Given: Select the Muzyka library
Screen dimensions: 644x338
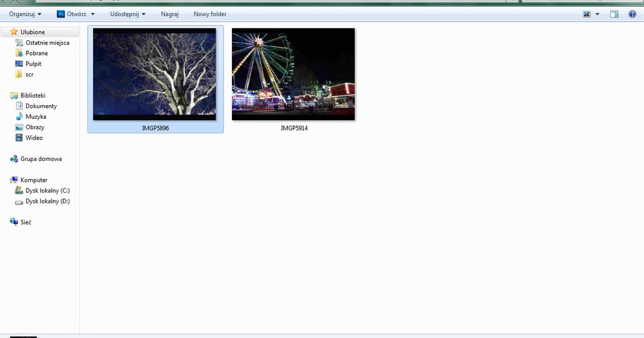Looking at the screenshot, I should pos(35,116).
